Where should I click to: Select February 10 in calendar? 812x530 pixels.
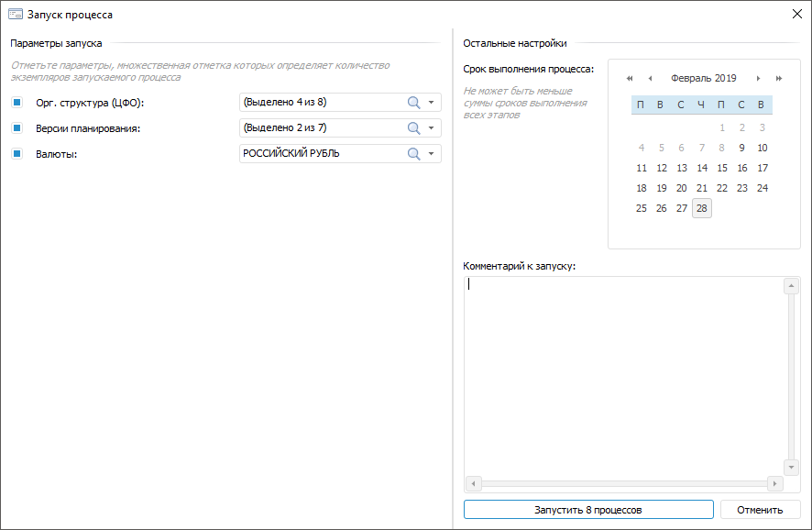click(x=763, y=149)
